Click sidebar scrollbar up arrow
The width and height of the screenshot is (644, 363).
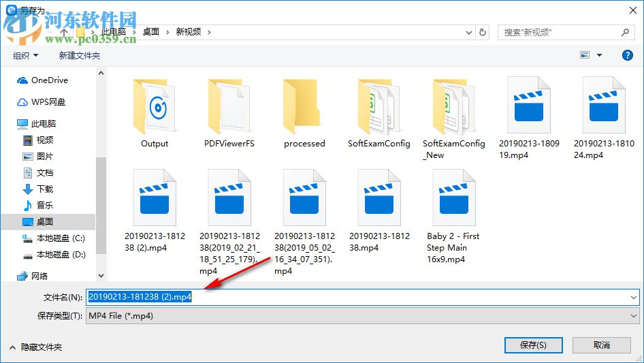(101, 73)
